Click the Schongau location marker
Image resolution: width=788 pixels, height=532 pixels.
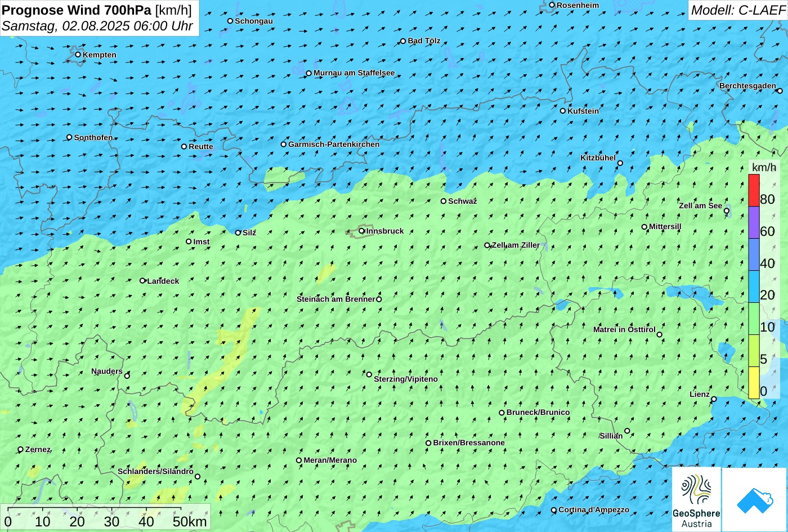[x=230, y=21]
